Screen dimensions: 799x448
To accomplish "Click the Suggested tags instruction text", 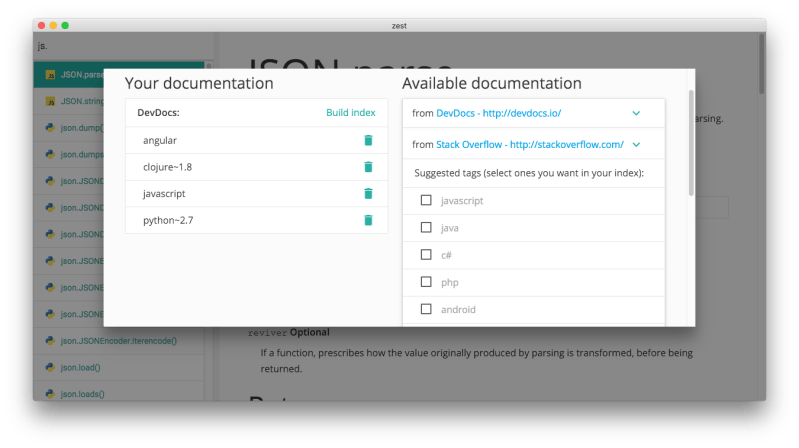I will 529,173.
